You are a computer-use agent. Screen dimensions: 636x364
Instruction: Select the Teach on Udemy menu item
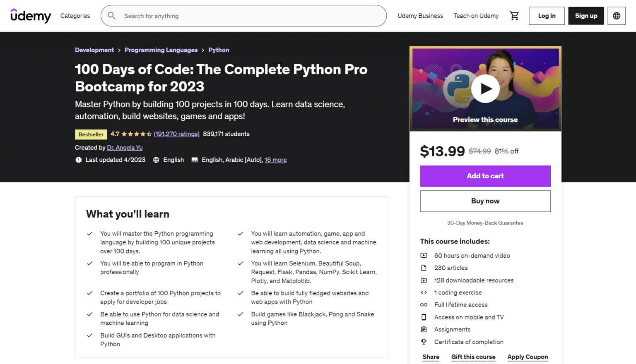click(x=476, y=16)
